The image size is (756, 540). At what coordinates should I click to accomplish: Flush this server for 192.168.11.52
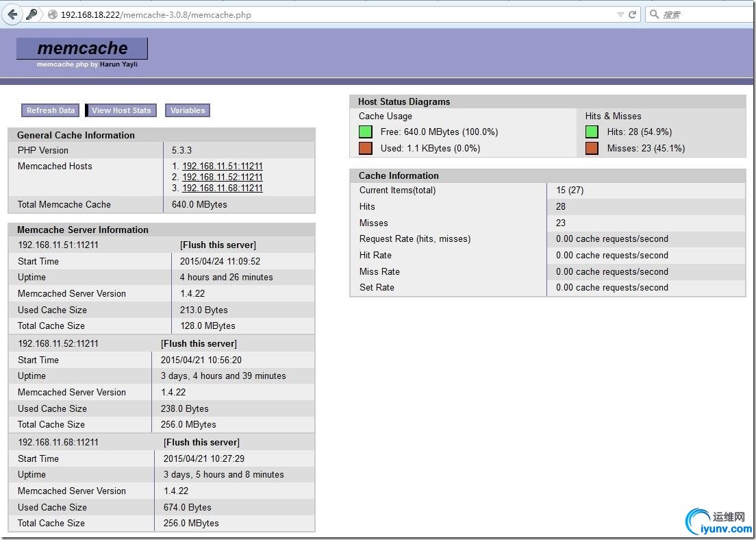[199, 344]
